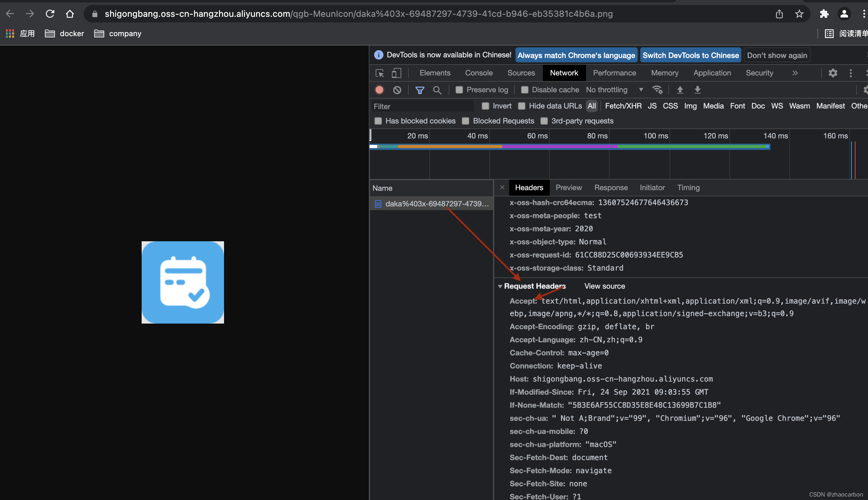Open the network search magnifier
868x500 pixels.
point(437,90)
